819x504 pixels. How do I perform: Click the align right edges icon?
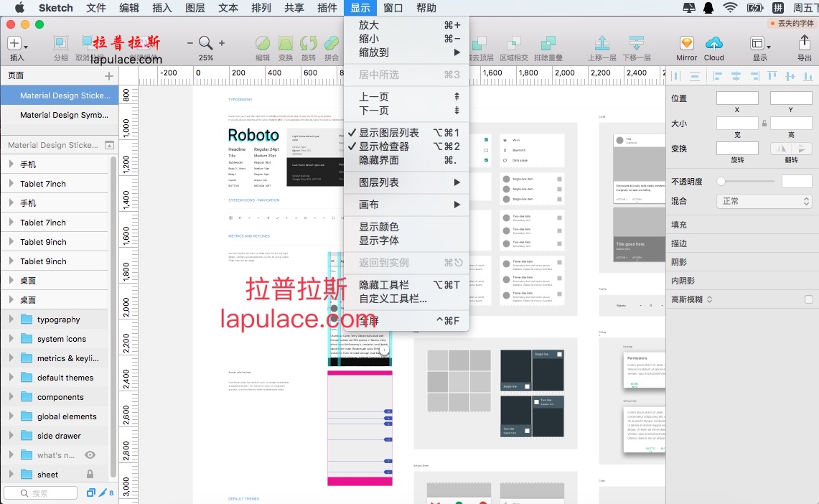[754, 76]
